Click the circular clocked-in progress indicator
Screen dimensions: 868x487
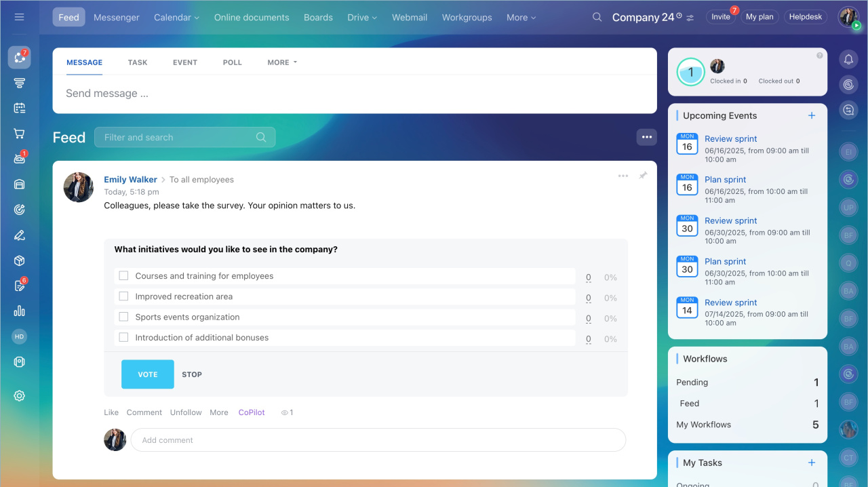pos(690,72)
